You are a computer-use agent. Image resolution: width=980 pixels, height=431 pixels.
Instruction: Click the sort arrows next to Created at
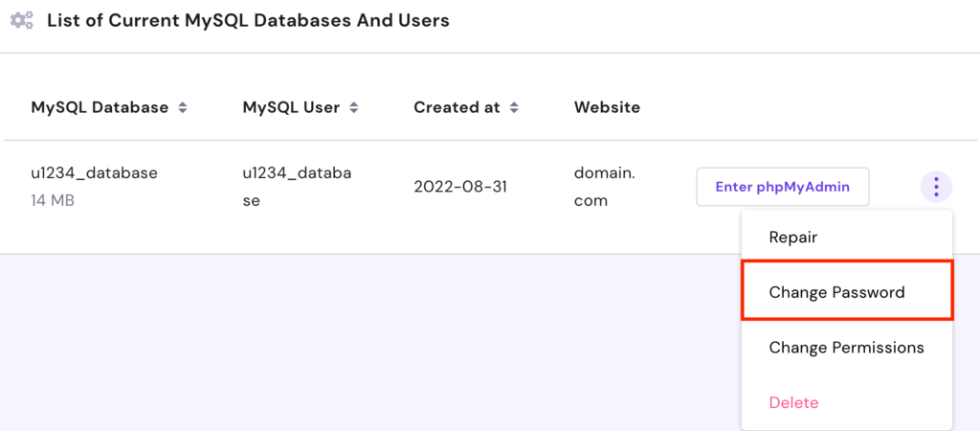point(514,108)
